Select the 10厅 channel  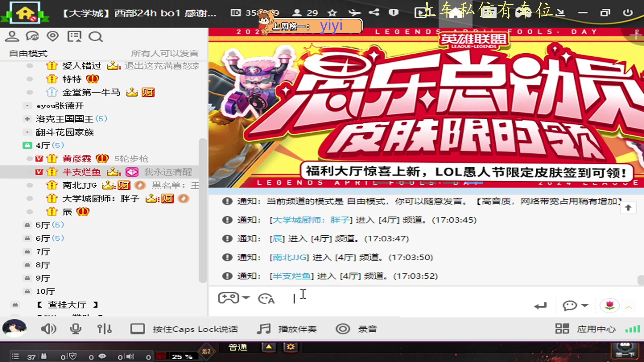[x=45, y=292]
